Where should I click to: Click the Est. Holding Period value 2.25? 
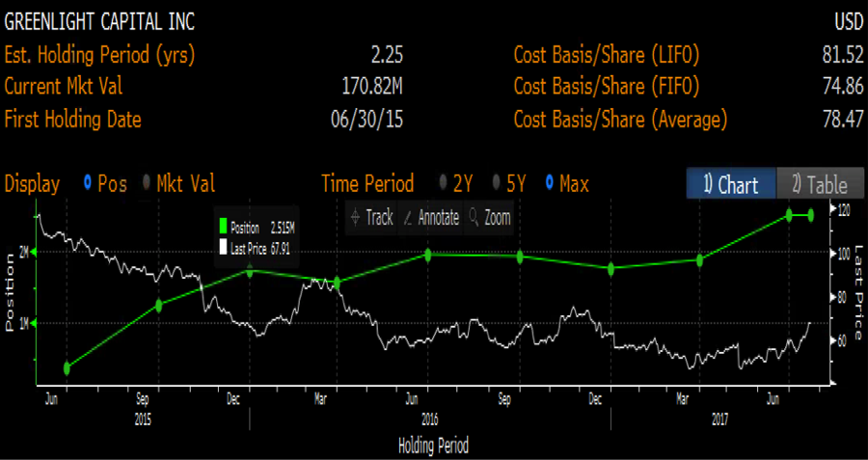(387, 55)
